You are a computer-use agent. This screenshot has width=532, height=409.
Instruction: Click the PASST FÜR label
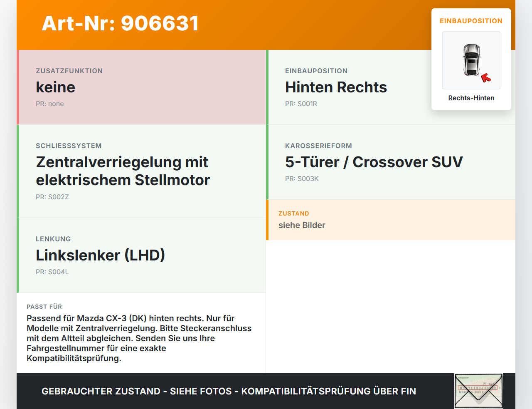pyautogui.click(x=44, y=307)
